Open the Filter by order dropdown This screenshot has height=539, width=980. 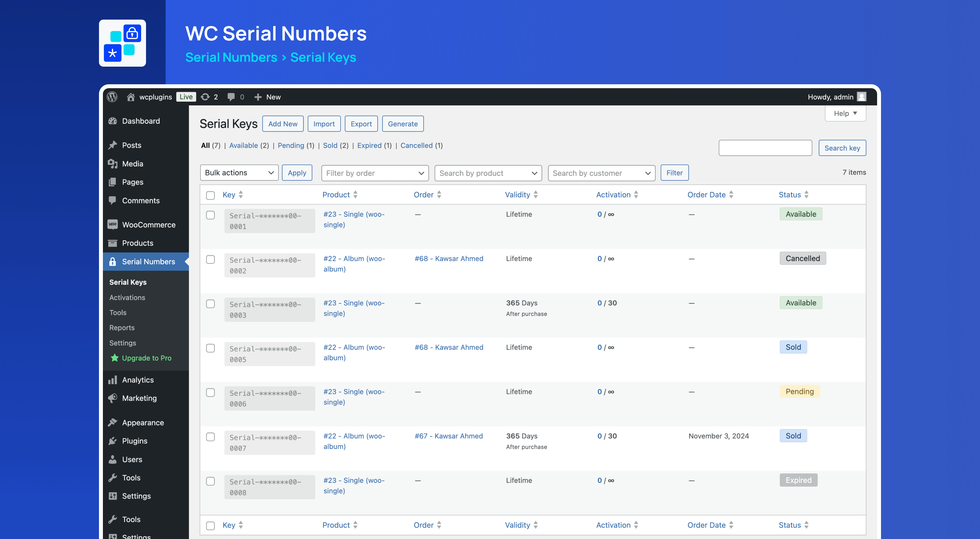(x=375, y=173)
